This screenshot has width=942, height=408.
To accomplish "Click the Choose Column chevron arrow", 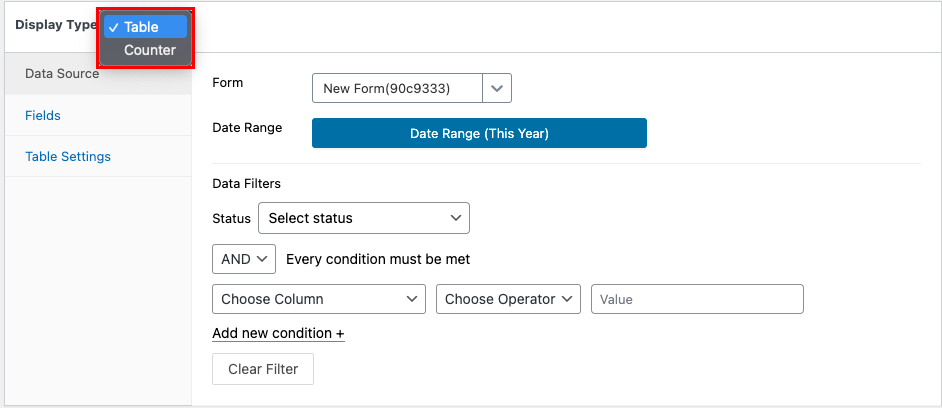I will click(412, 299).
